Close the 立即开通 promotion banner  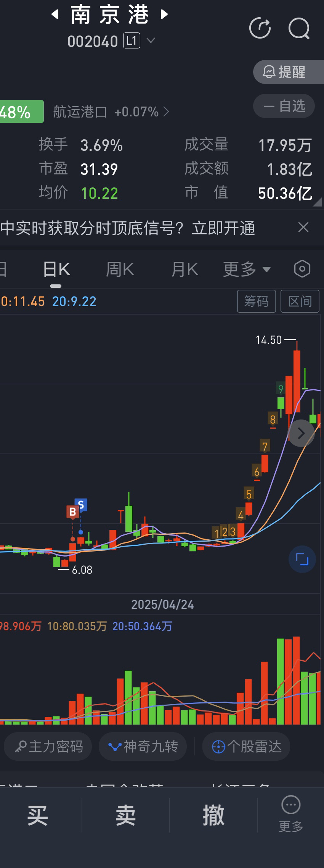pyautogui.click(x=303, y=227)
